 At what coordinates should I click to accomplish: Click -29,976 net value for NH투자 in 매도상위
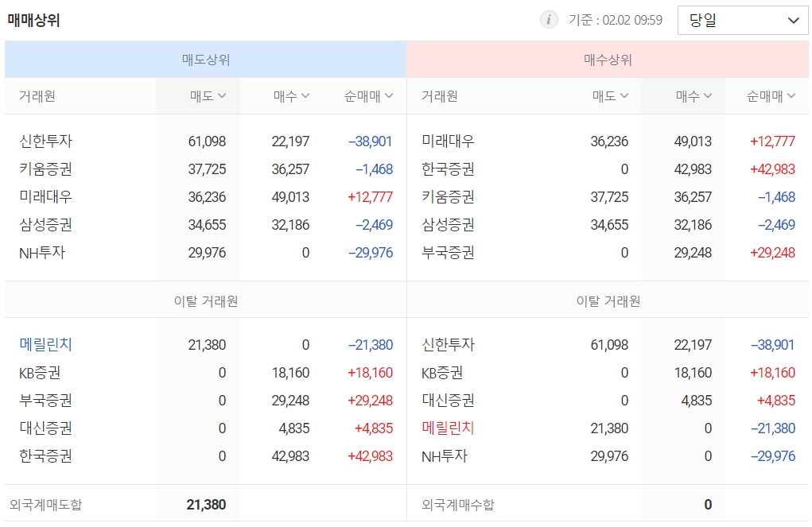pos(371,253)
